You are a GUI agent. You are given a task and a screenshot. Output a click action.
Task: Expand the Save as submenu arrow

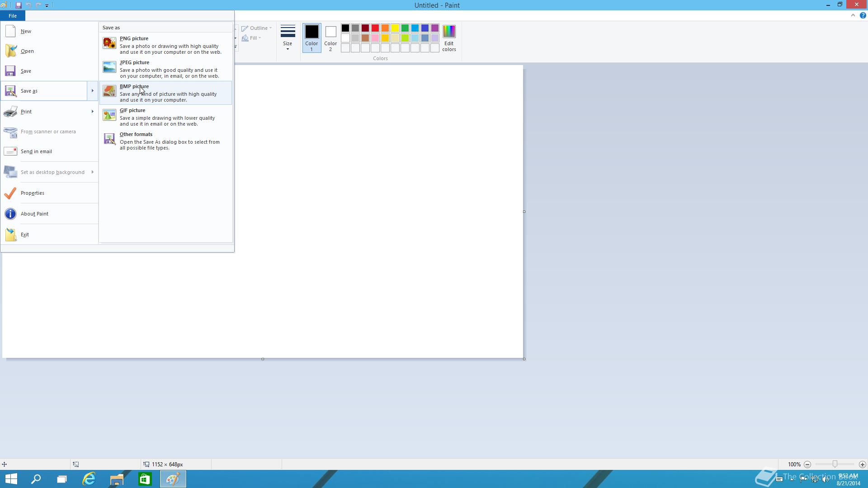92,91
